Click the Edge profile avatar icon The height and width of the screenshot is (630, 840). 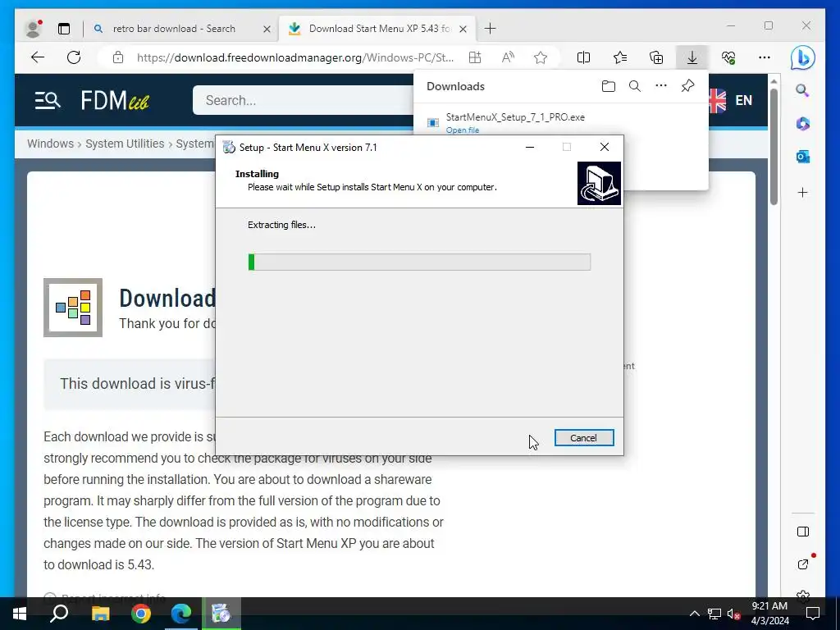pos(33,29)
